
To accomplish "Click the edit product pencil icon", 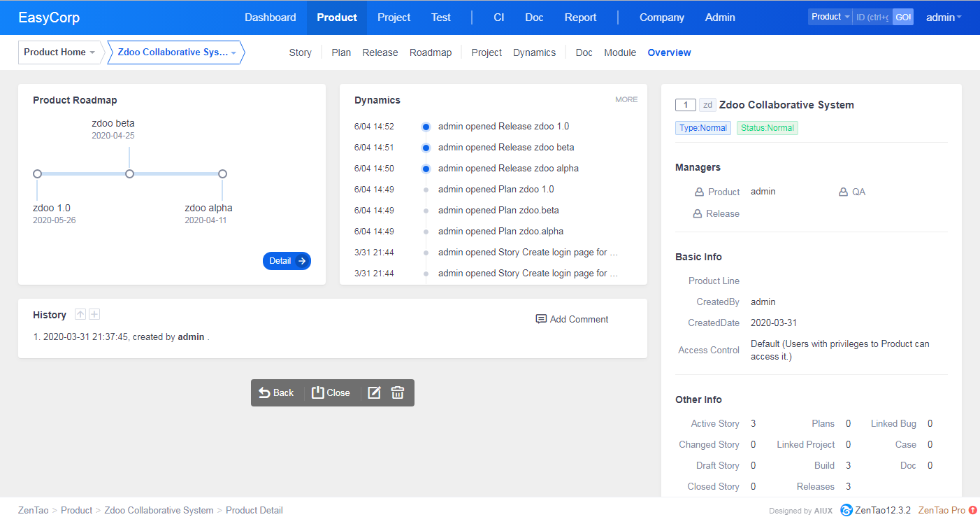I will tap(374, 392).
